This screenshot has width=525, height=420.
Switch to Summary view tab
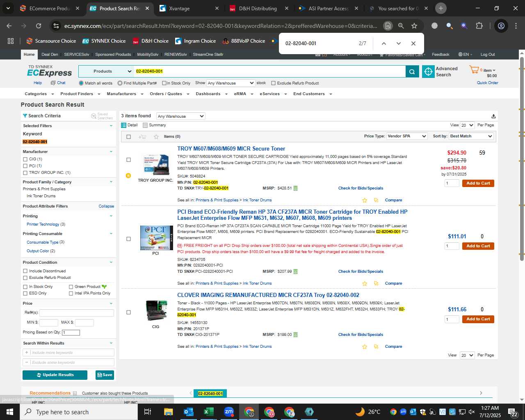tap(155, 125)
